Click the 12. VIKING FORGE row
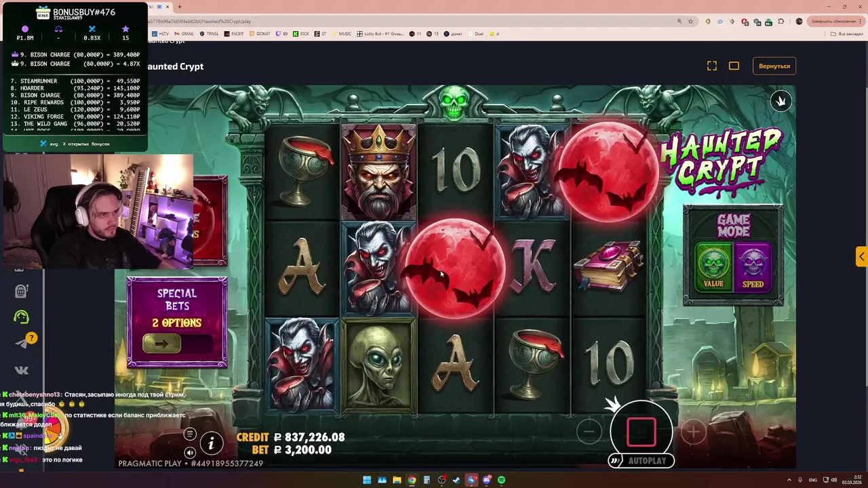 tap(75, 117)
